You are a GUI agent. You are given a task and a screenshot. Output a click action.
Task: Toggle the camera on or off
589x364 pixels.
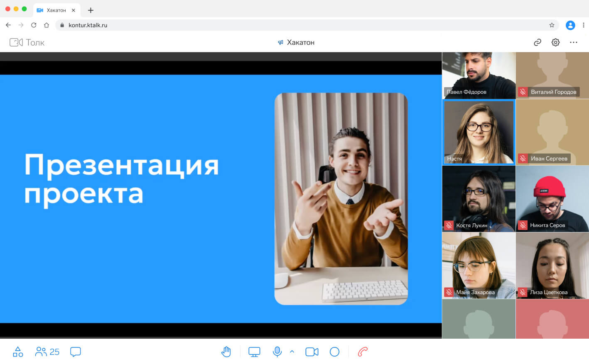pos(312,352)
